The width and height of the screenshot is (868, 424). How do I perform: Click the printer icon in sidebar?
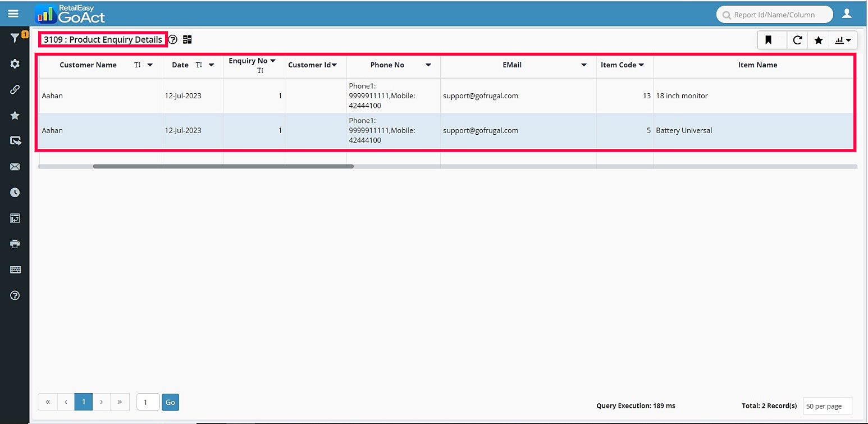[x=15, y=244]
